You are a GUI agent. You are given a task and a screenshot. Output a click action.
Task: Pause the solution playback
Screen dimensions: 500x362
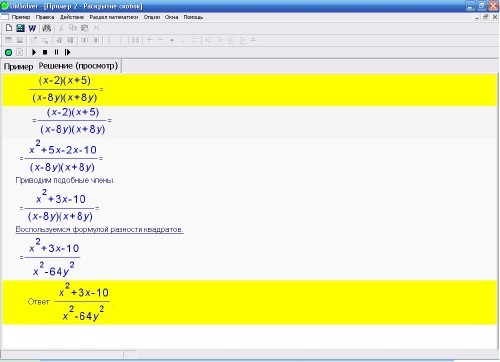pos(56,52)
